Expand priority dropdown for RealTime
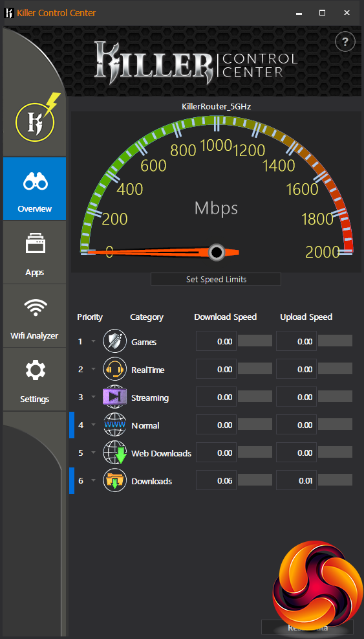Image resolution: width=364 pixels, height=639 pixels. [x=93, y=369]
